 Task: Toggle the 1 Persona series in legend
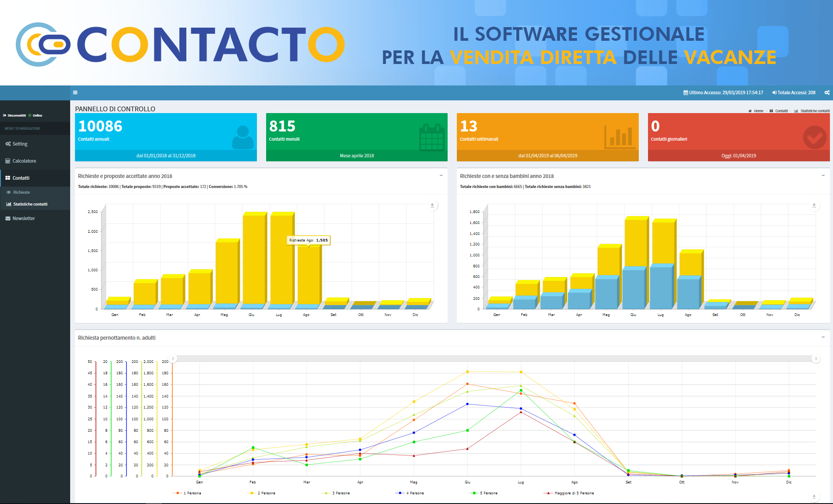(x=188, y=493)
